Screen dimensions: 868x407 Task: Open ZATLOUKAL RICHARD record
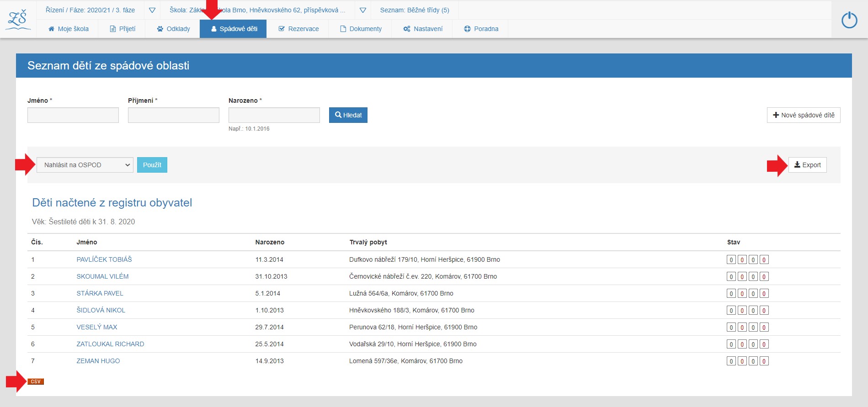coord(110,344)
